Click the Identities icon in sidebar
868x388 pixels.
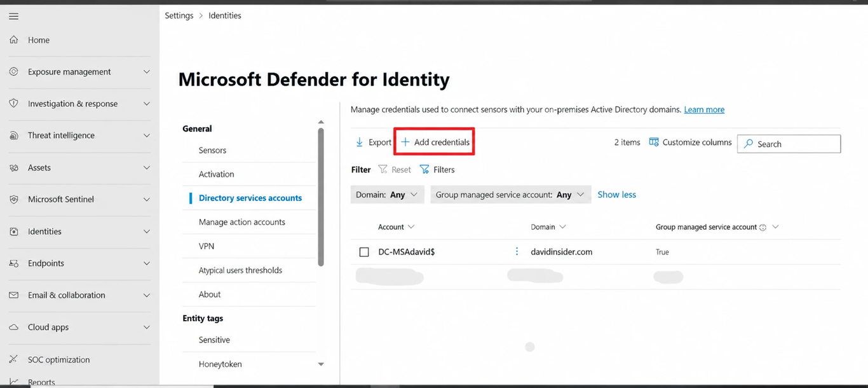click(x=14, y=232)
